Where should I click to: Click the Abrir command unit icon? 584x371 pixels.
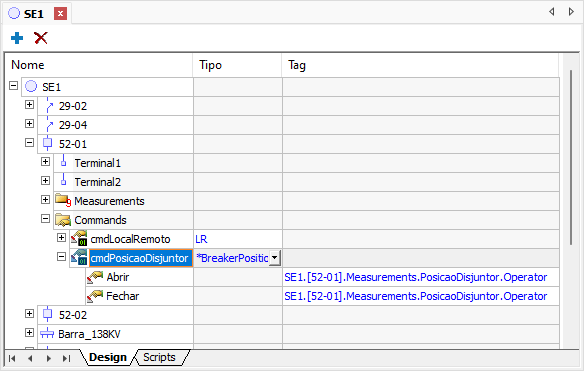click(x=95, y=277)
